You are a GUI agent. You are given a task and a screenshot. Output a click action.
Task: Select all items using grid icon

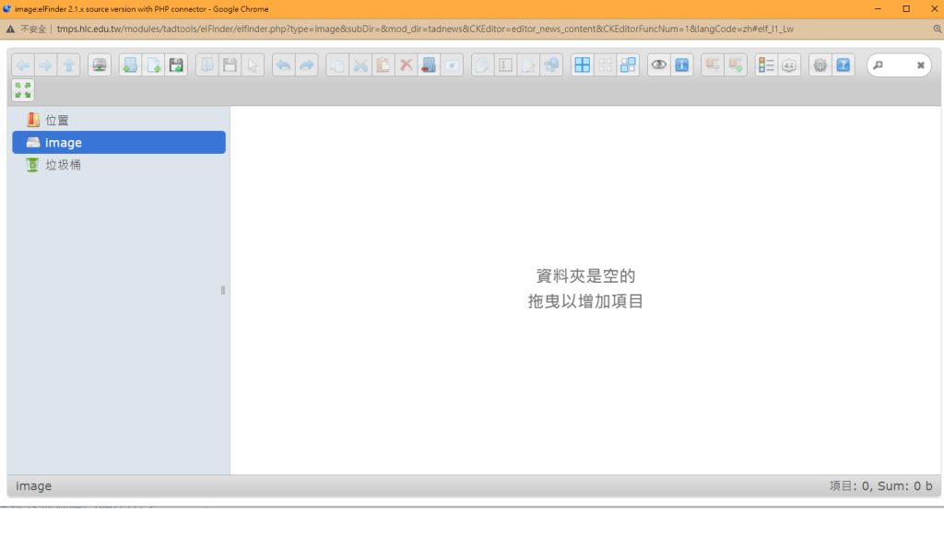coord(583,65)
